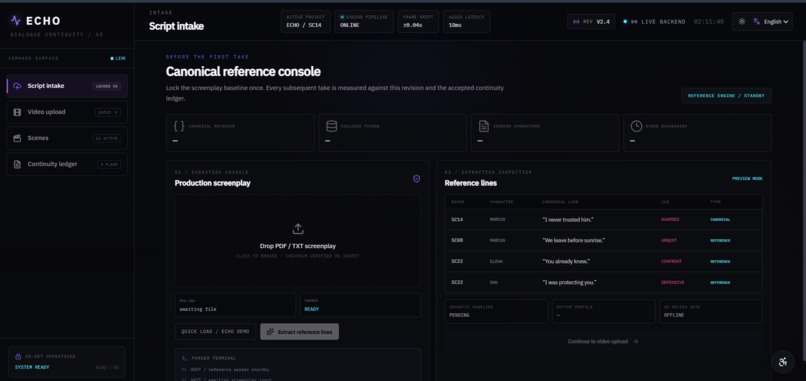Screen dimensions: 806x381
Task: Open the Continuity ledger section
Action: click(x=67, y=165)
